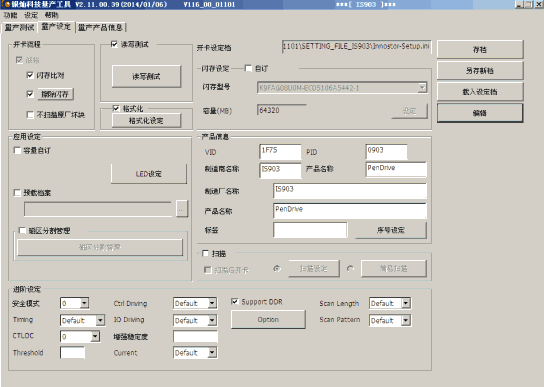Open the LED设定 settings

click(149, 174)
